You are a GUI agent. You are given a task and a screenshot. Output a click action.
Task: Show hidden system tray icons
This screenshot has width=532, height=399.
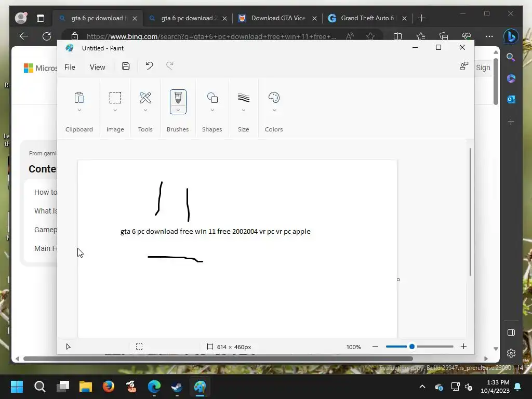pos(422,387)
